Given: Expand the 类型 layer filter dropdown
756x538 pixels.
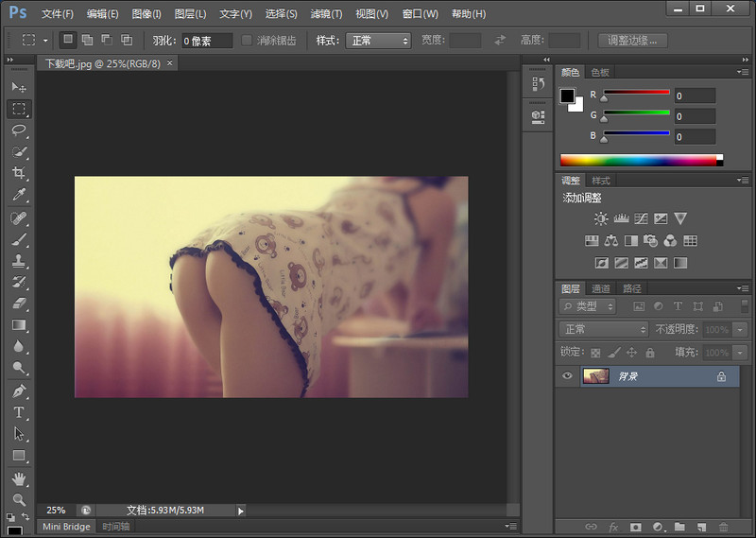Looking at the screenshot, I should point(588,306).
